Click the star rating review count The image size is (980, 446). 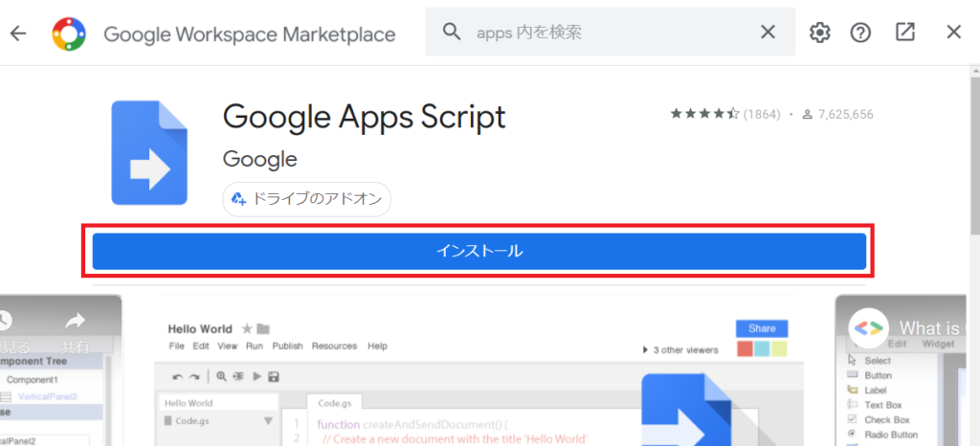tap(764, 114)
